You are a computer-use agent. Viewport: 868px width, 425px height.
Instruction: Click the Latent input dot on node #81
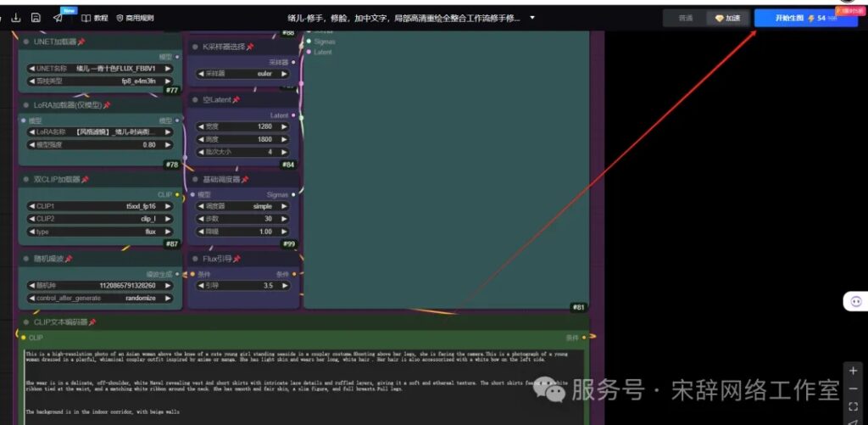pyautogui.click(x=309, y=52)
